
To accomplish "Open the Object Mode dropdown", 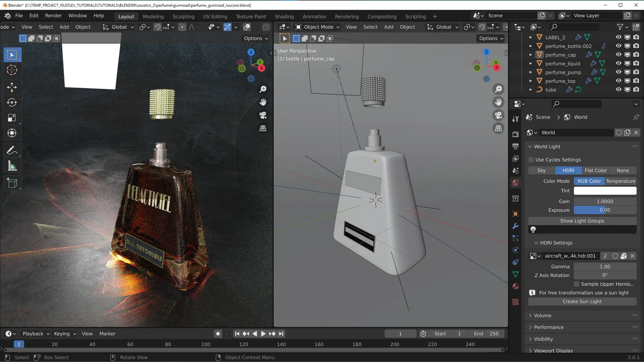I will (317, 27).
